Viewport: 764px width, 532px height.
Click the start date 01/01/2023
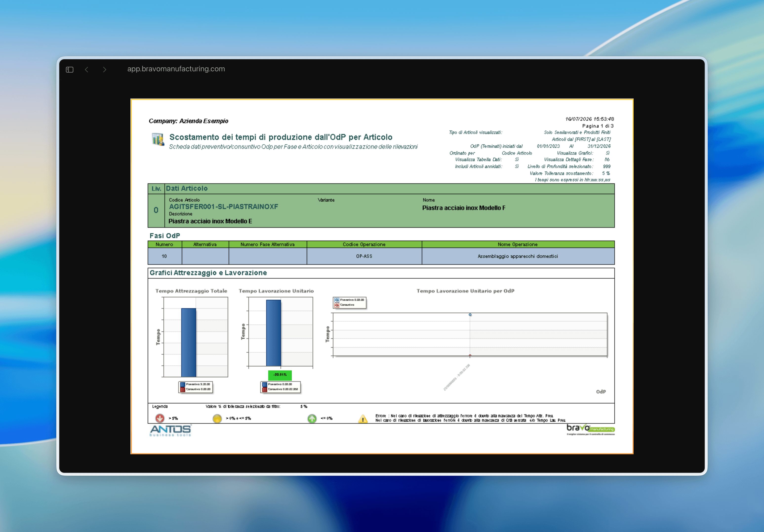548,146
